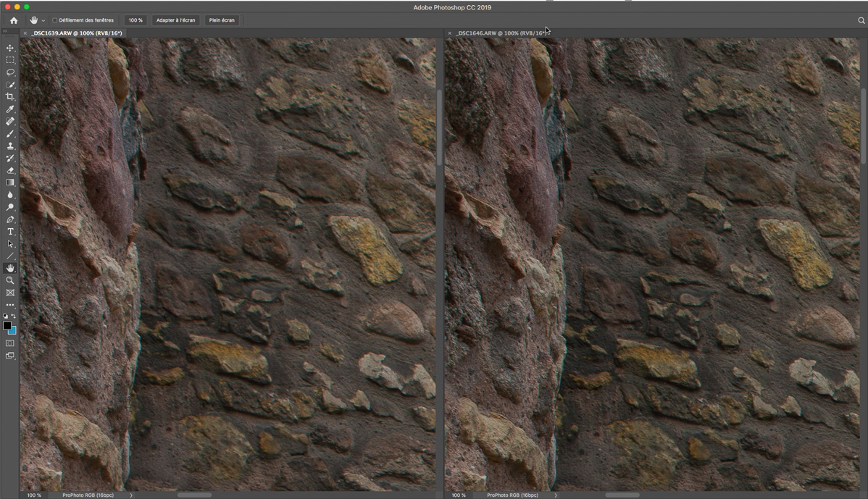Choose the Crop tool
The height and width of the screenshot is (499, 868).
pos(10,97)
